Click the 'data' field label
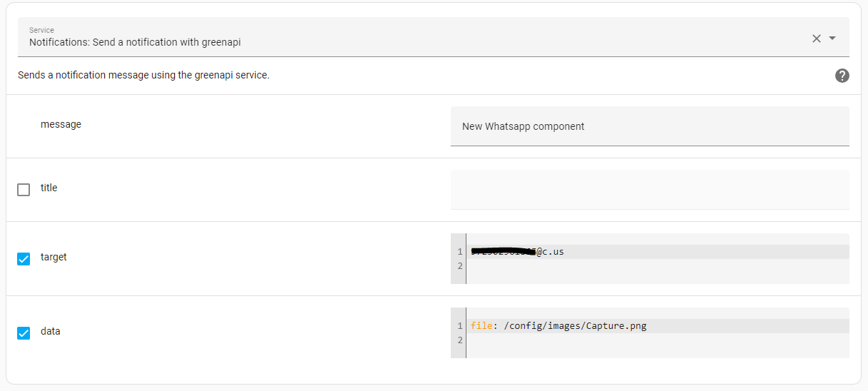 (51, 331)
